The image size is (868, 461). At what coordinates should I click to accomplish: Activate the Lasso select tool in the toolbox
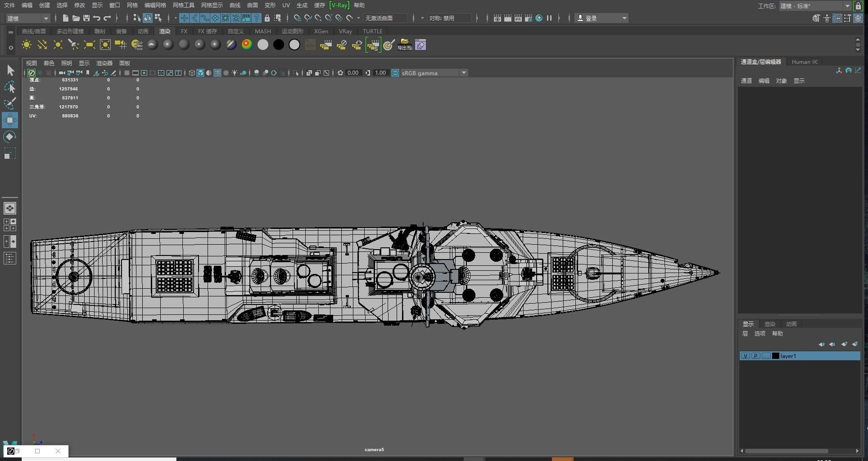pyautogui.click(x=10, y=87)
